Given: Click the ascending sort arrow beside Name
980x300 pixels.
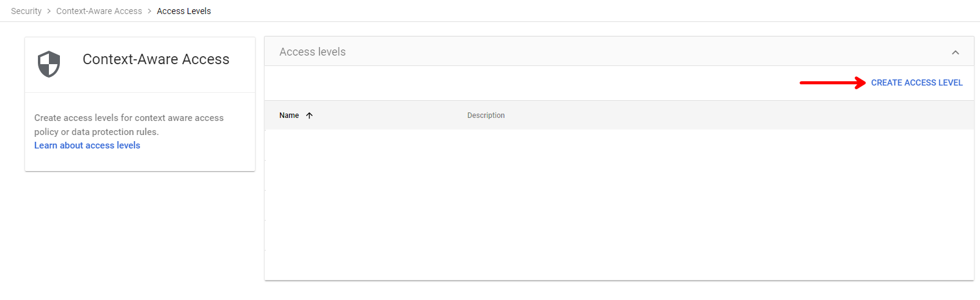Looking at the screenshot, I should coord(309,115).
